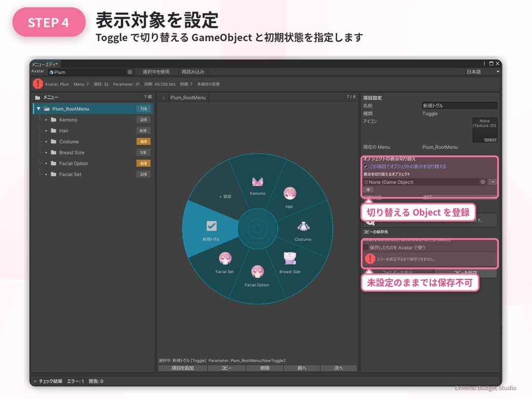The image size is (532, 399).
Task: Click the + 追加 slot in radial menu
Action: click(225, 196)
